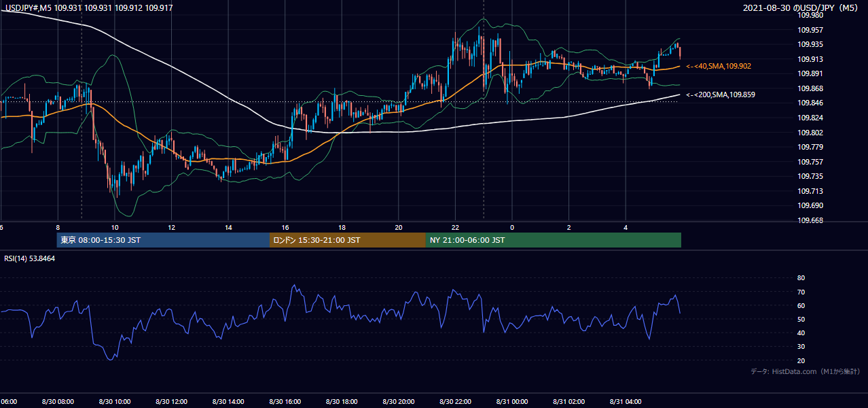Image resolution: width=868 pixels, height=408 pixels.
Task: Click the 8/30 22:00 time axis label
Action: point(456,402)
